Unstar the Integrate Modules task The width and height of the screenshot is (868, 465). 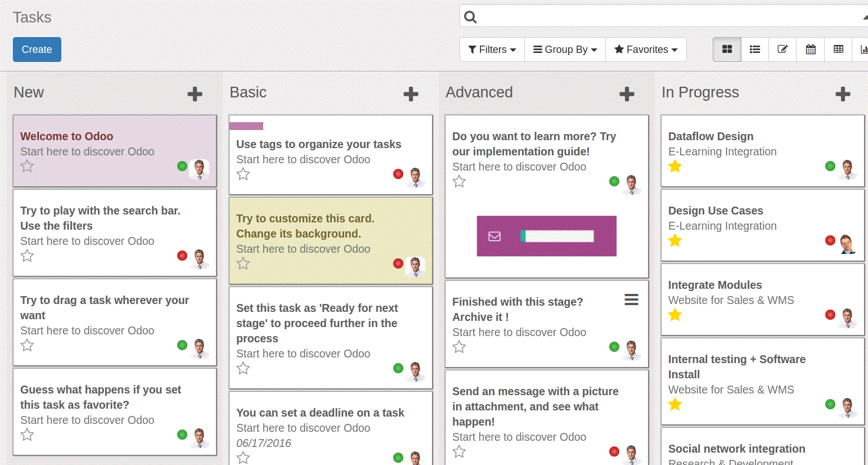point(675,315)
